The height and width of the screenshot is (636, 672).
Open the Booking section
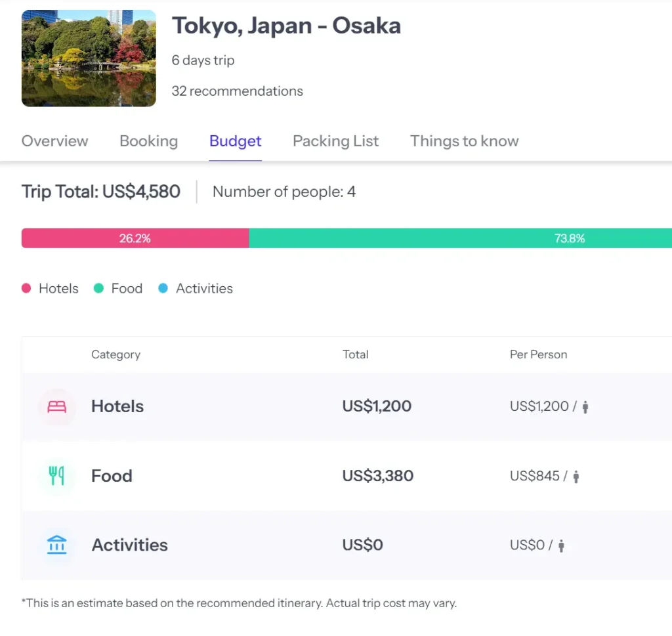[x=148, y=141]
